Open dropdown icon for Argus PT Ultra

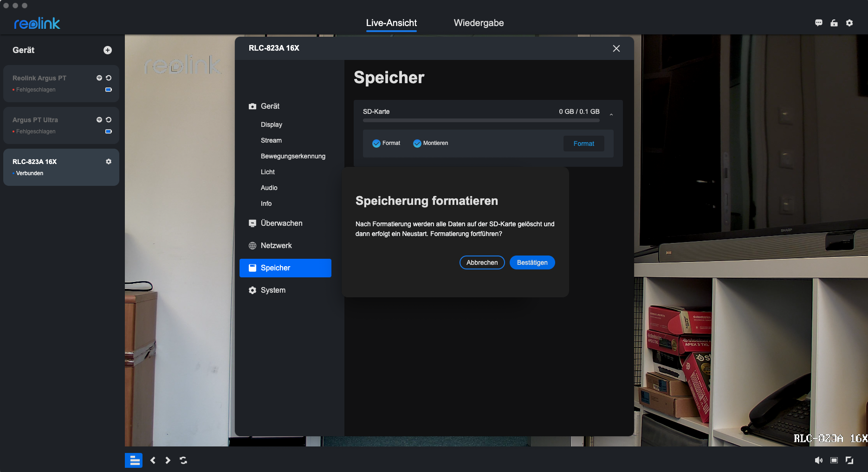point(99,120)
